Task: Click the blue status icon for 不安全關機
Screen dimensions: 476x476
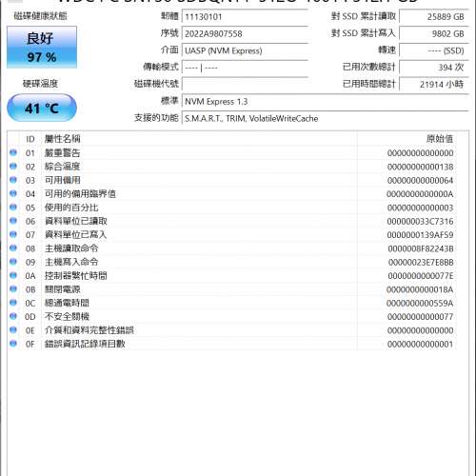Action: click(13, 316)
